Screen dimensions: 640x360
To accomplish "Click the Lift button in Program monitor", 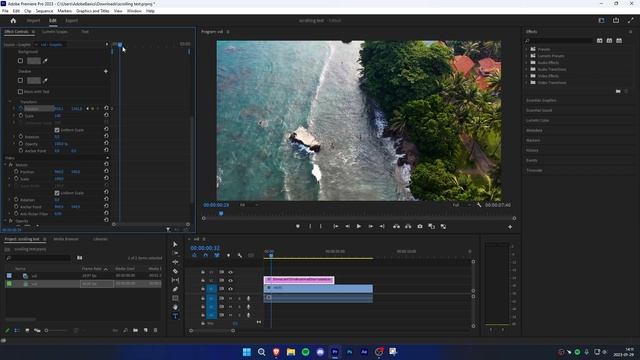I will coord(396,227).
